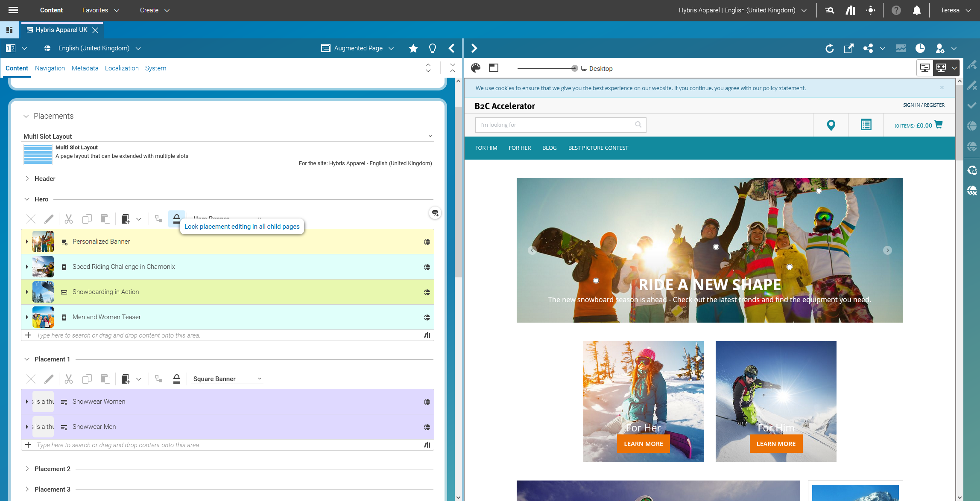This screenshot has height=501, width=980.
Task: Open the FOR HER menu in the storefront
Action: click(x=520, y=148)
